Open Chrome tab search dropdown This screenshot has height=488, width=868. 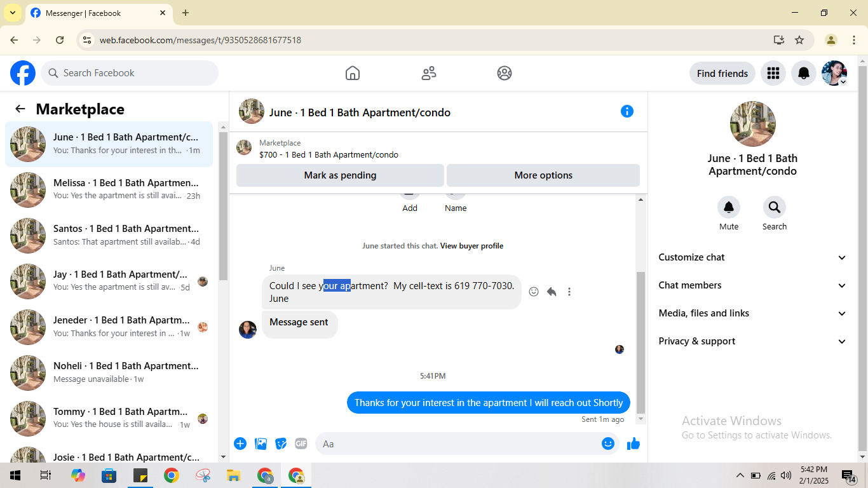tap(12, 13)
